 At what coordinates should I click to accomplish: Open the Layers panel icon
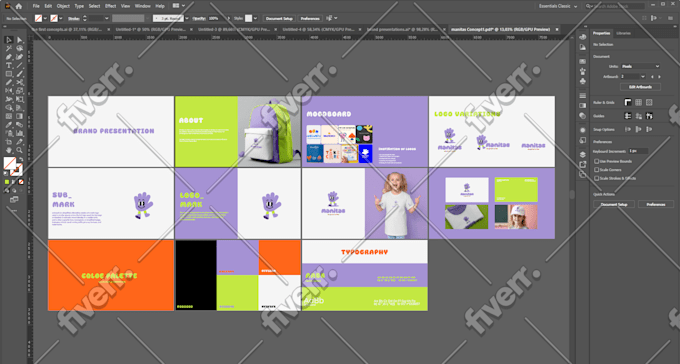pos(582,154)
